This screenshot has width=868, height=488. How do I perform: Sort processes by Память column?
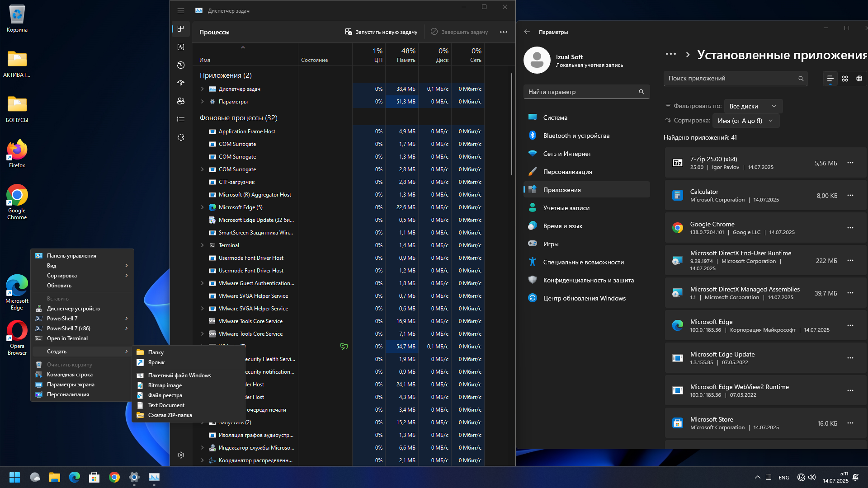[402, 55]
